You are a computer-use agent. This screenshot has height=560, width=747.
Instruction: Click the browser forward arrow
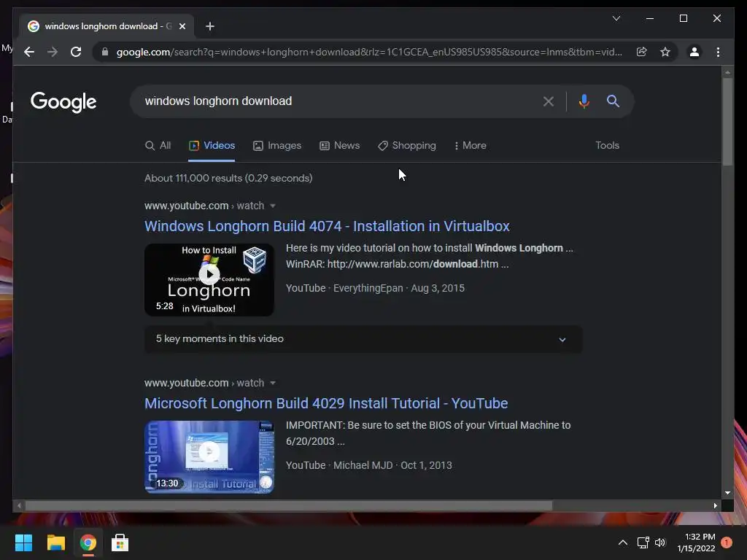coord(53,52)
